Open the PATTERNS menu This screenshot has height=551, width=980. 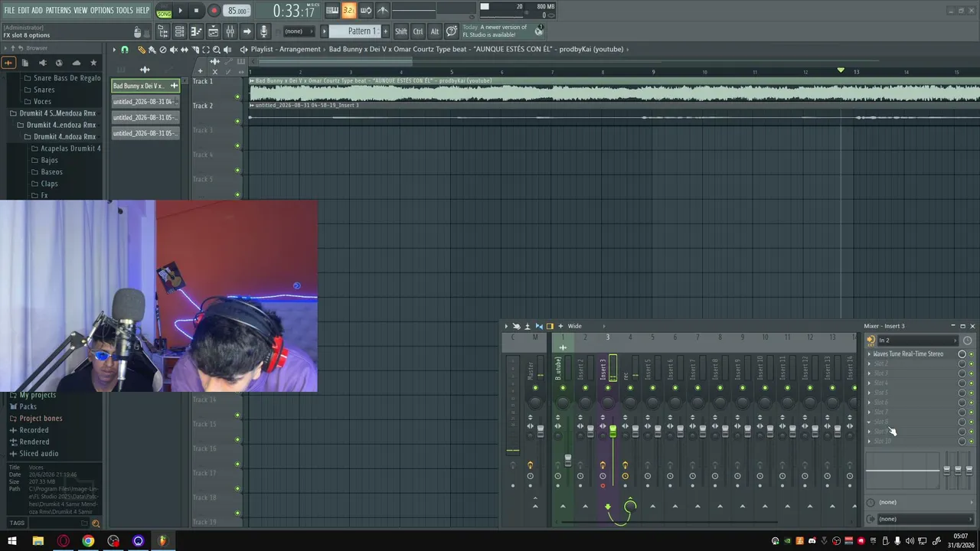pyautogui.click(x=58, y=11)
